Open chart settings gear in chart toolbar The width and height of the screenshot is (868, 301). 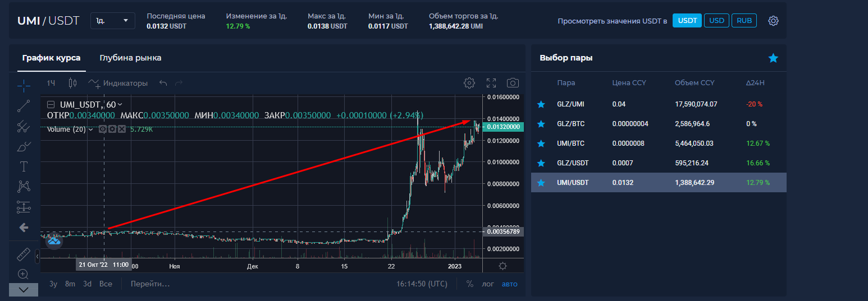(x=469, y=83)
